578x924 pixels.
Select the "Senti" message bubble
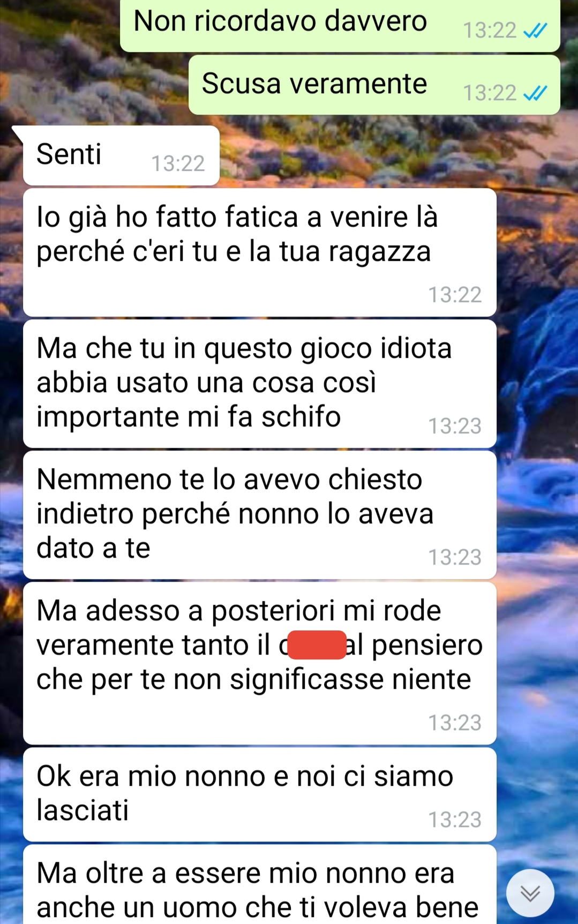point(121,156)
